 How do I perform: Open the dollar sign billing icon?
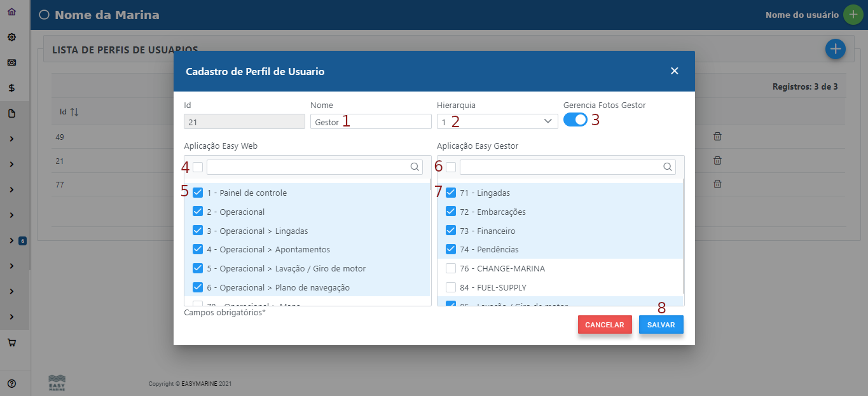[x=11, y=88]
